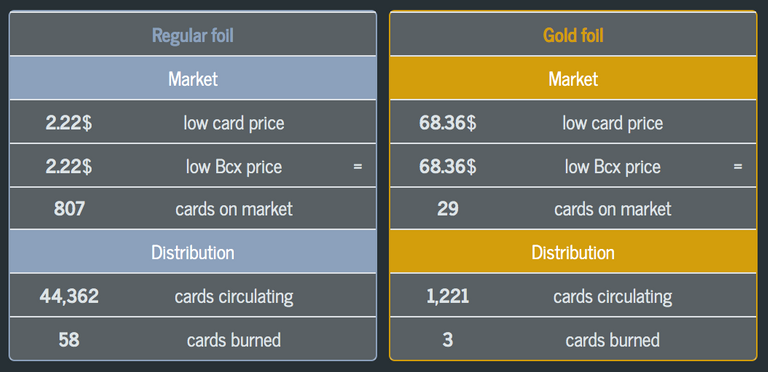Screen dimensions: 768x372
Task: Click 58 cards burned row
Action: (193, 339)
